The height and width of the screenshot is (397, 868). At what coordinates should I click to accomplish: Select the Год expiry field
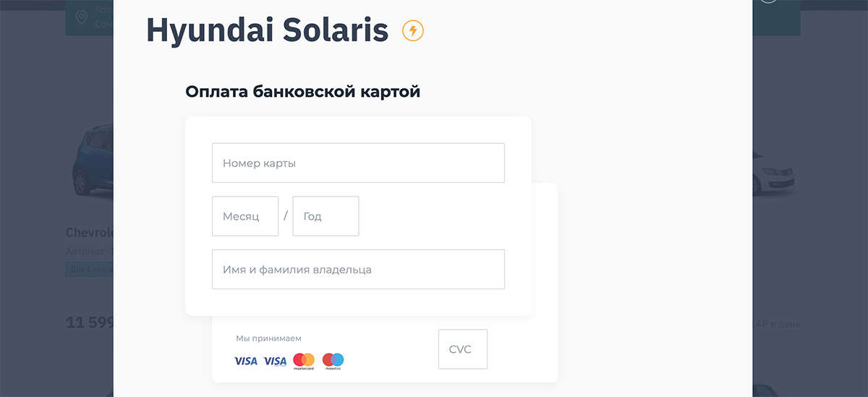(325, 216)
